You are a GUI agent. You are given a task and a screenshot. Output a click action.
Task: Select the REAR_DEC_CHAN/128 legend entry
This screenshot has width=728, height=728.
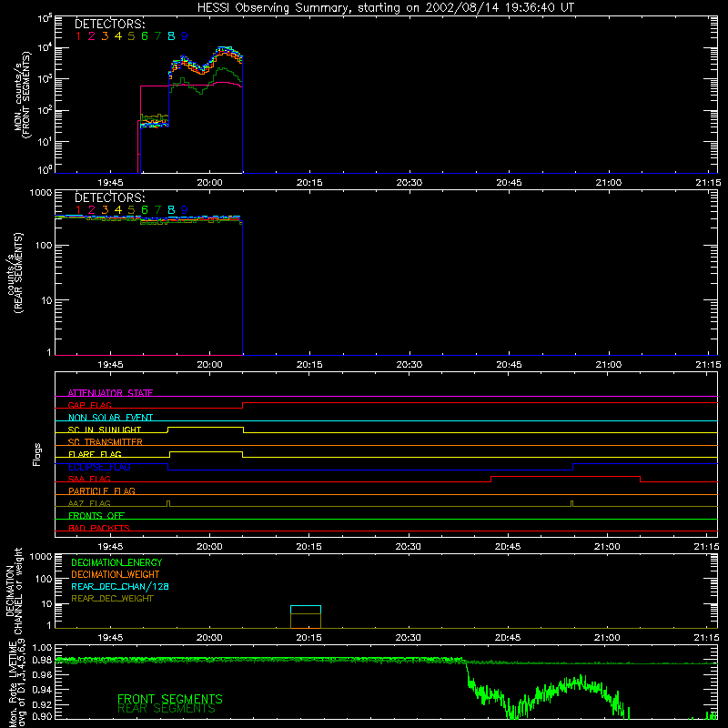point(120,586)
